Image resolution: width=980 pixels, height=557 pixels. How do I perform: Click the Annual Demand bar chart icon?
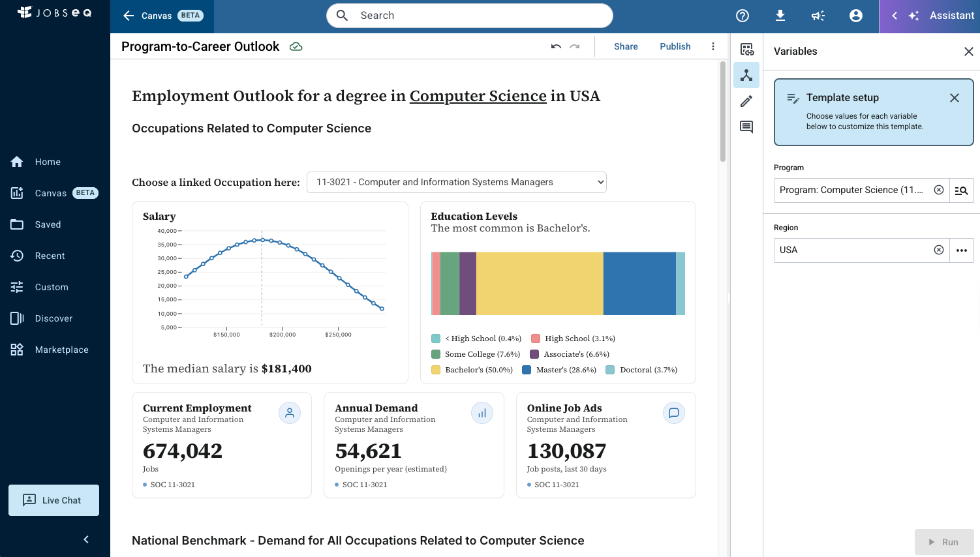(482, 413)
